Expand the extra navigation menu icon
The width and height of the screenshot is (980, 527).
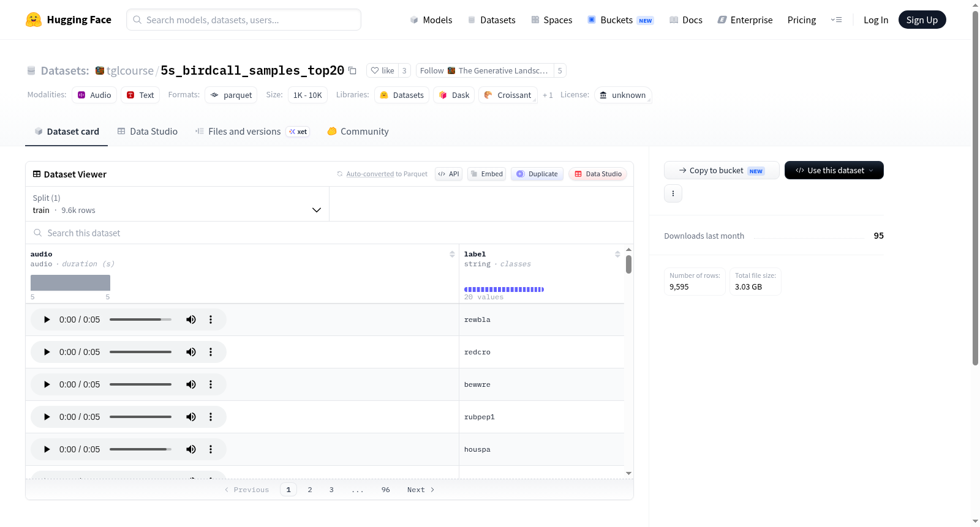(836, 20)
